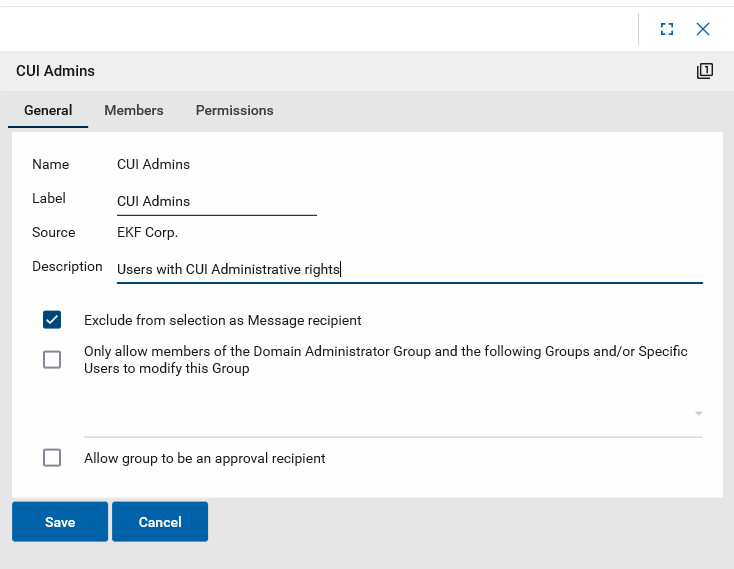Image resolution: width=734 pixels, height=569 pixels.
Task: Expand the groups and users dropdown arrow
Action: pos(698,413)
